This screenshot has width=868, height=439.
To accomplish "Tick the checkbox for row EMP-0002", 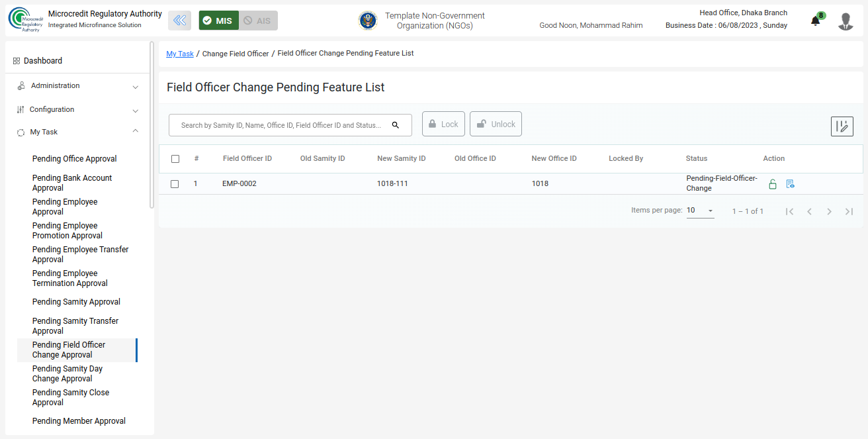I will (175, 184).
